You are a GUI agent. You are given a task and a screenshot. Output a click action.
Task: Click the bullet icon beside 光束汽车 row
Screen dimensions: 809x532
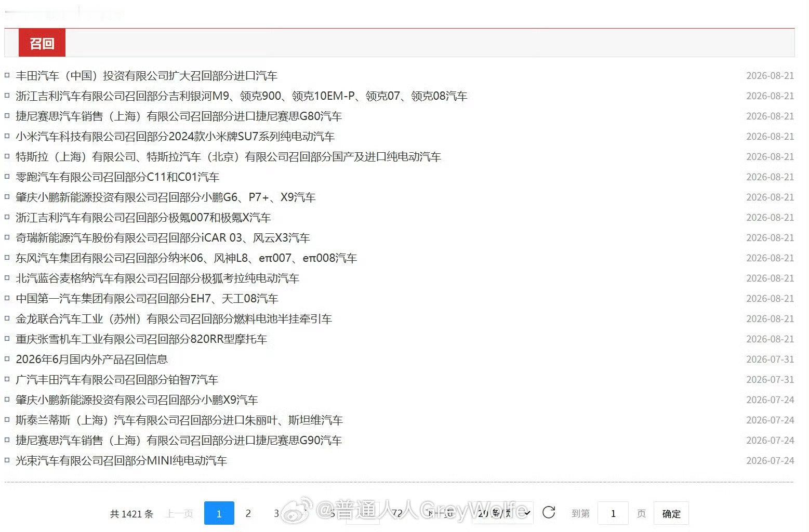[x=7, y=460]
